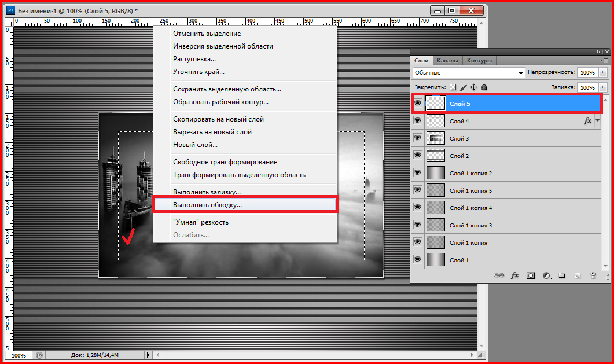The width and height of the screenshot is (614, 364).
Task: Collapse the Layers panel to icons
Action: click(598, 52)
